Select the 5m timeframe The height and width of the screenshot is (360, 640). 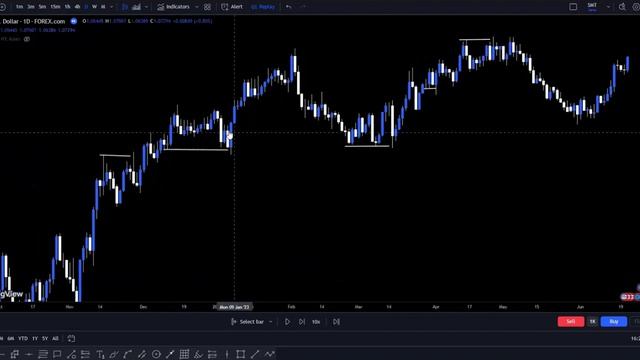[x=42, y=7]
